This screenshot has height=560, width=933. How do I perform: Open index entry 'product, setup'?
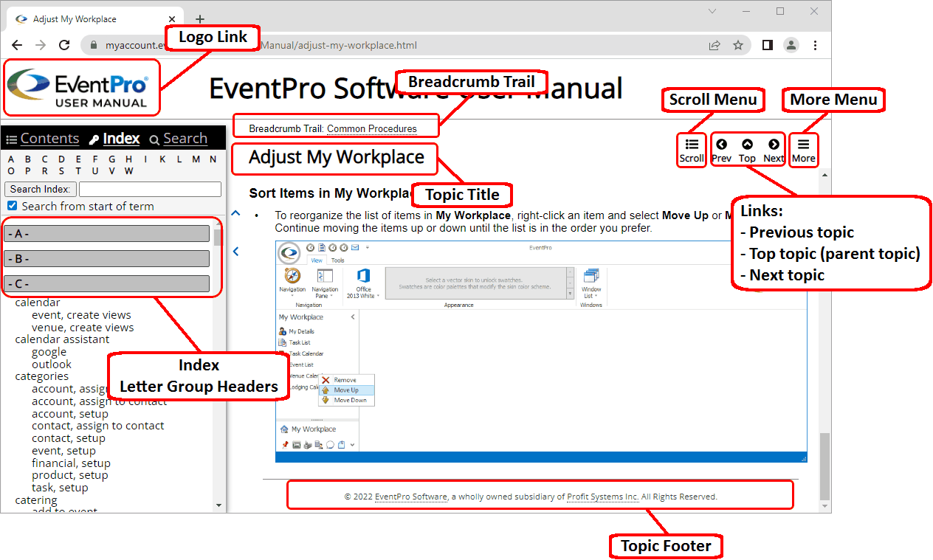pyautogui.click(x=70, y=475)
